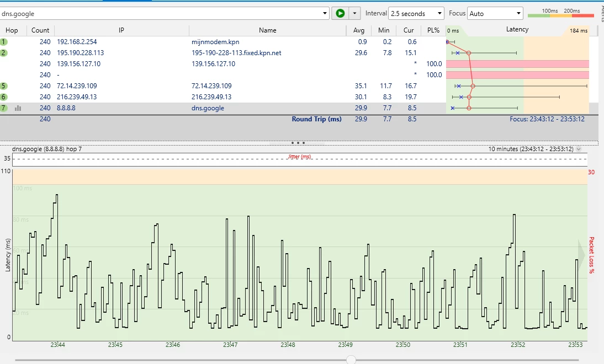
Task: Sort by the PL% column header
Action: coord(433,30)
